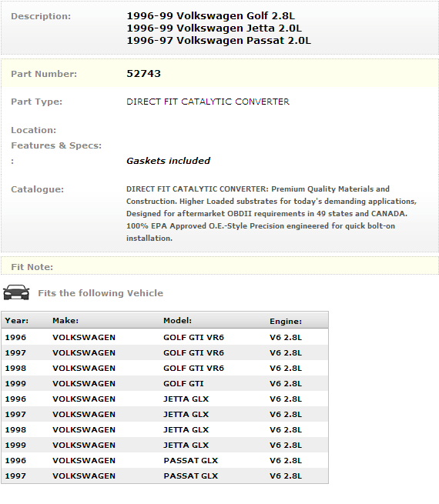
Task: Select V6 2.8L engine in 1997 PASSAT GLX row
Action: click(286, 476)
